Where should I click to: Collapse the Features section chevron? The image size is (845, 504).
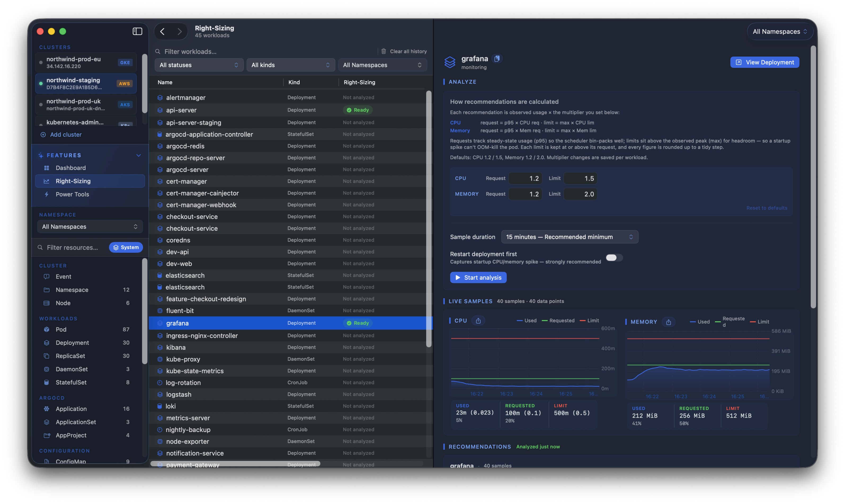pos(139,155)
